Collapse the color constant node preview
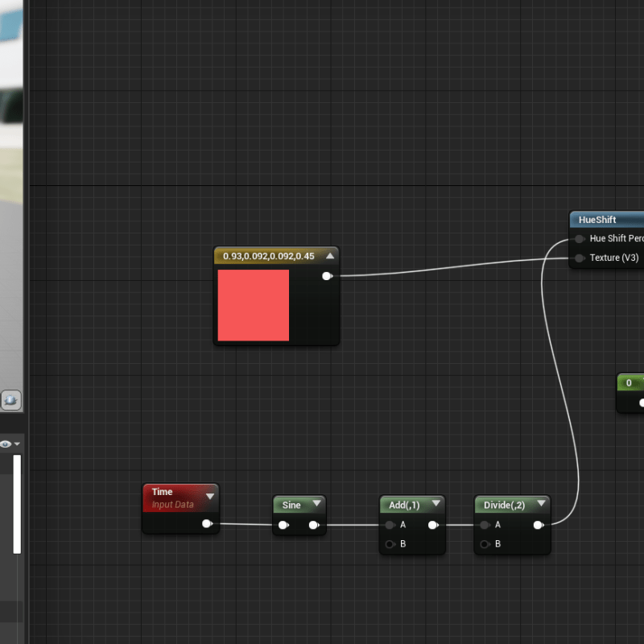Screen dimensions: 644x644 pos(330,256)
